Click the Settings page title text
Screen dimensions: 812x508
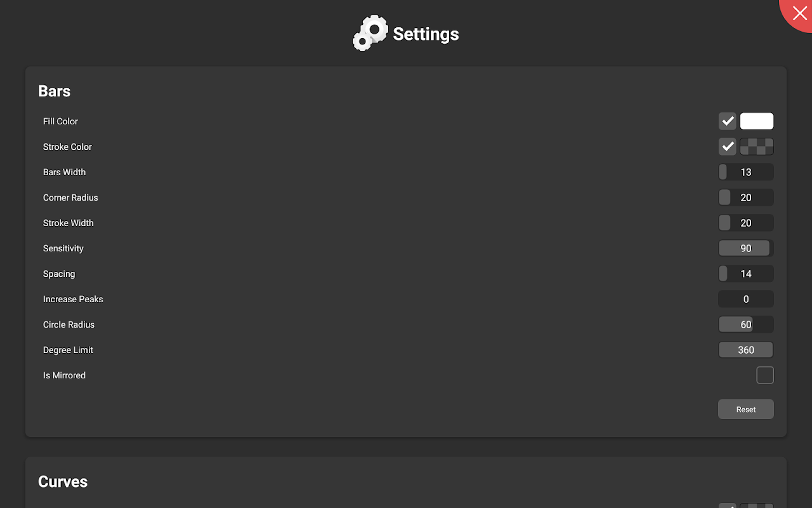pyautogui.click(x=426, y=34)
